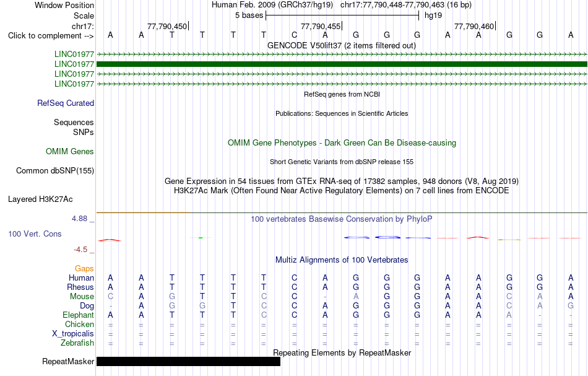The image size is (588, 376).
Task: Open 'Repeating Elements by RepeatMasker' title
Action: [x=342, y=353]
